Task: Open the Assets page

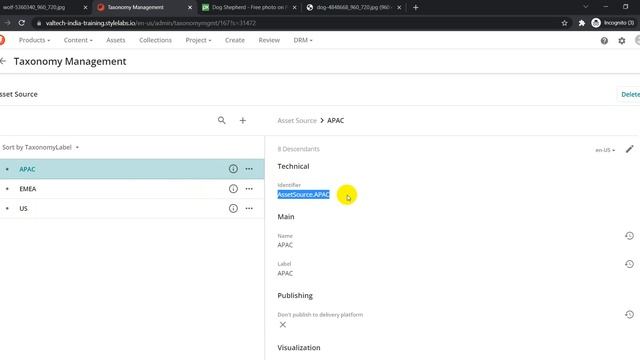Action: 116,40
